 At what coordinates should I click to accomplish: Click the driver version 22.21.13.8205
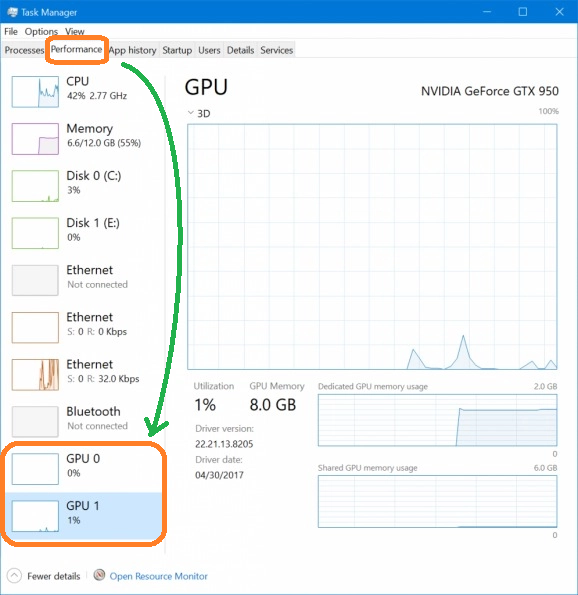(x=224, y=444)
